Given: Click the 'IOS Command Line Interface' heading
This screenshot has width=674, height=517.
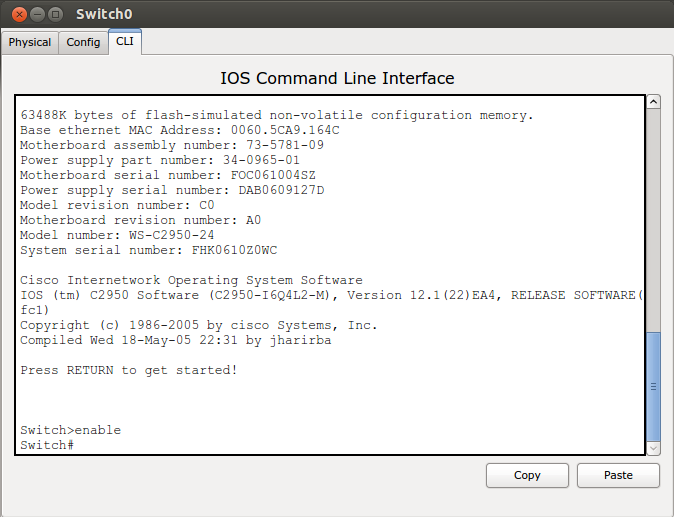Looking at the screenshot, I should pyautogui.click(x=337, y=78).
